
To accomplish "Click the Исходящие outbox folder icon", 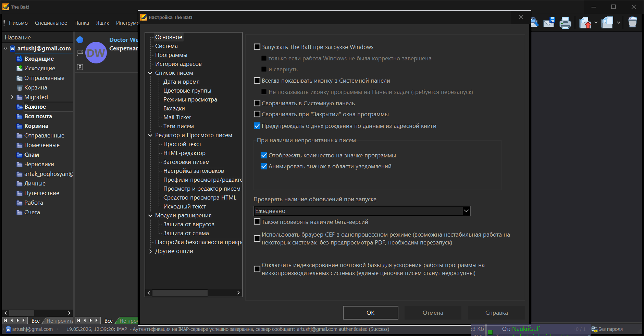I will click(x=20, y=68).
